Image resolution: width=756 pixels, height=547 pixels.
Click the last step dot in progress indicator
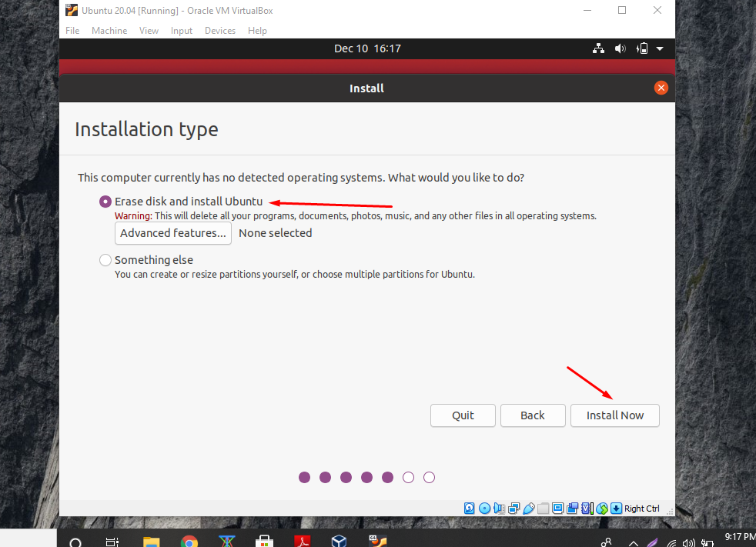pyautogui.click(x=429, y=477)
